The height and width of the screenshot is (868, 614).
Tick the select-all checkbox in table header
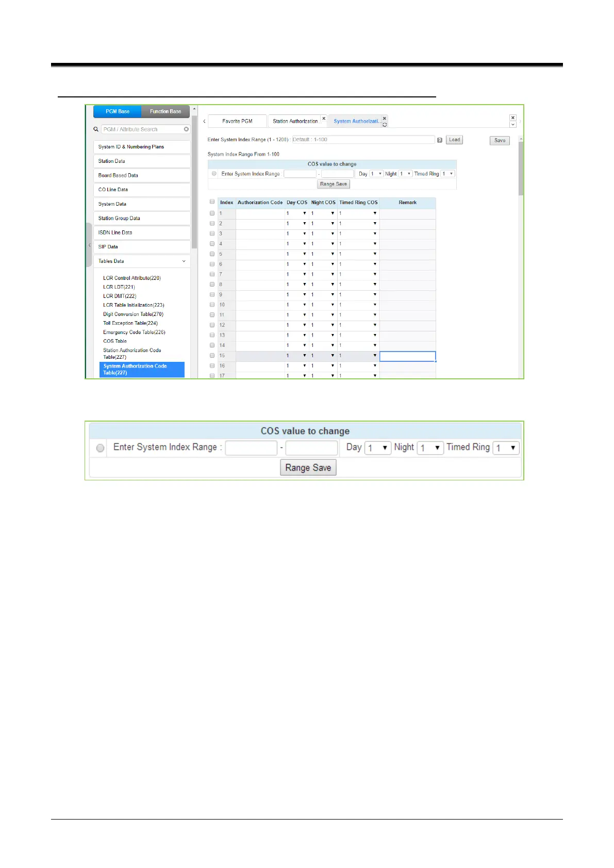pos(212,202)
